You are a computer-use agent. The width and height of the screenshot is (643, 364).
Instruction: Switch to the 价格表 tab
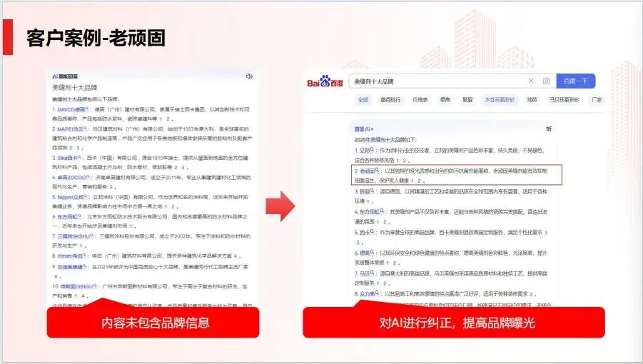420,100
